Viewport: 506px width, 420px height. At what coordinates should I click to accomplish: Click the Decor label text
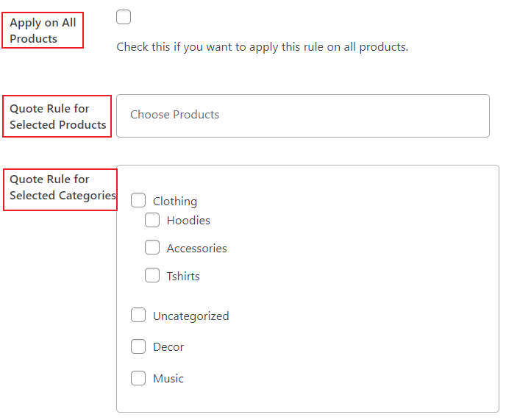click(168, 347)
